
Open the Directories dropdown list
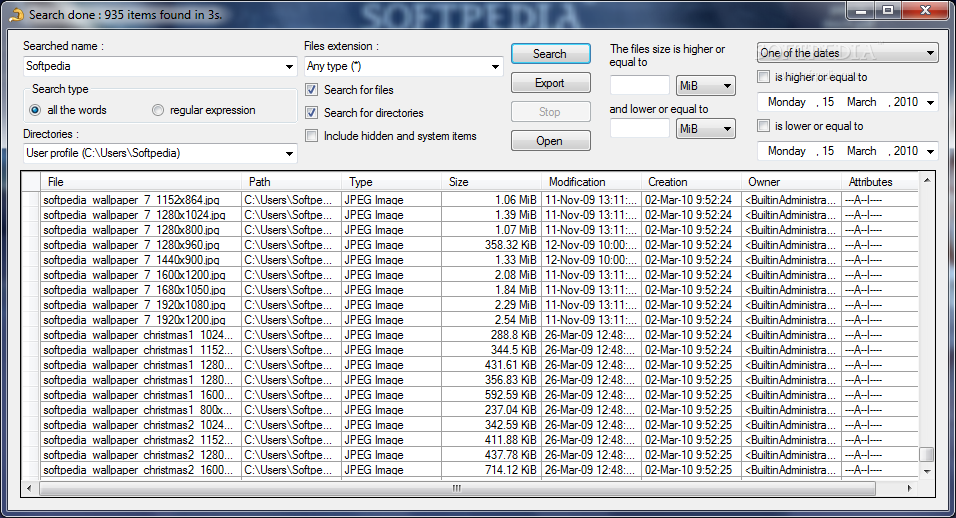(x=289, y=154)
